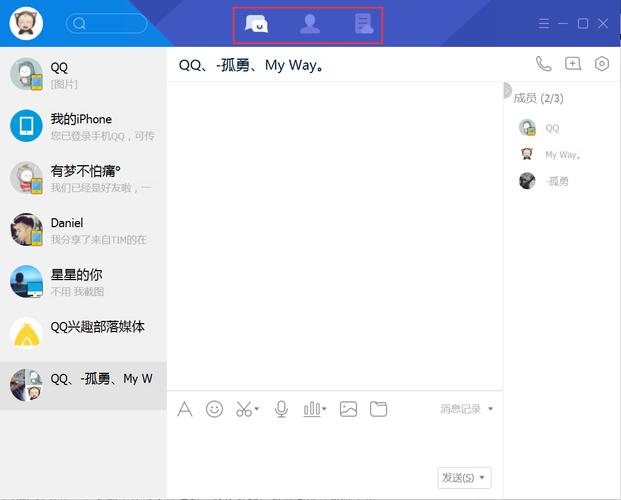Expand send options dropdown arrow
The height and width of the screenshot is (500, 621).
coord(482,477)
